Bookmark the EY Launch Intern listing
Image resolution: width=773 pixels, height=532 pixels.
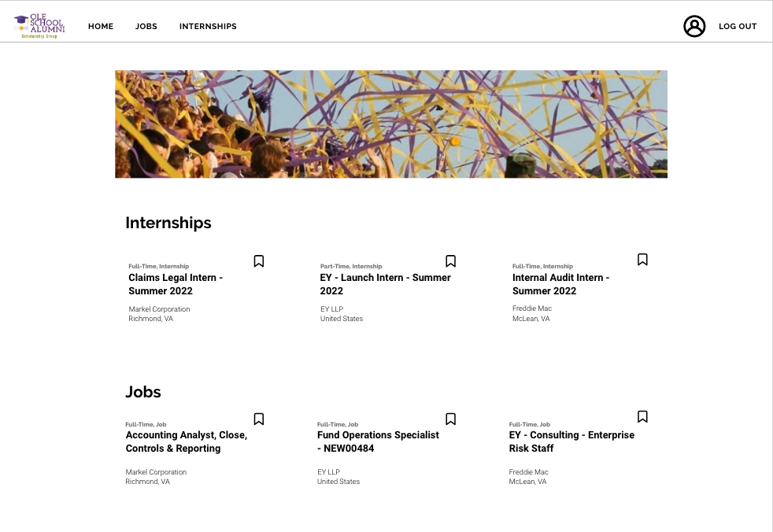(x=450, y=261)
